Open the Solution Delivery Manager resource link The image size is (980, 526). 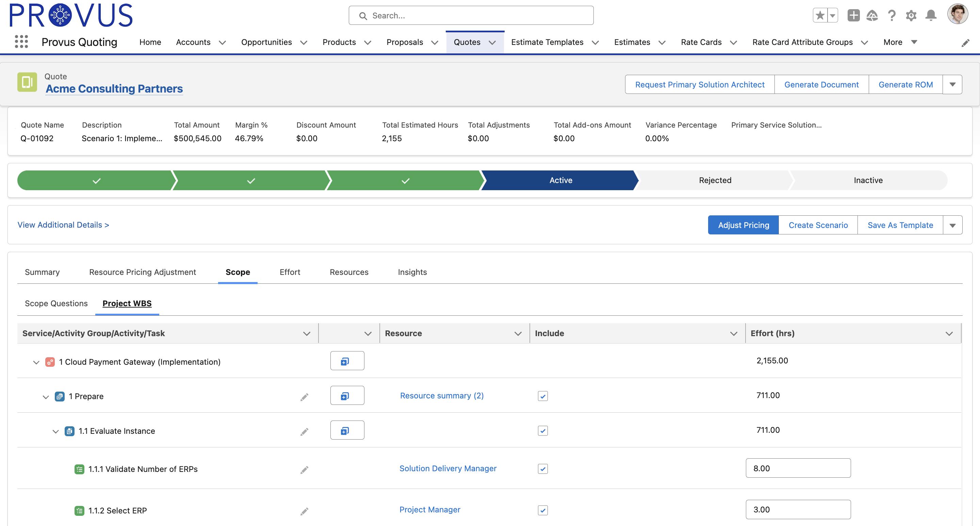[x=447, y=468]
